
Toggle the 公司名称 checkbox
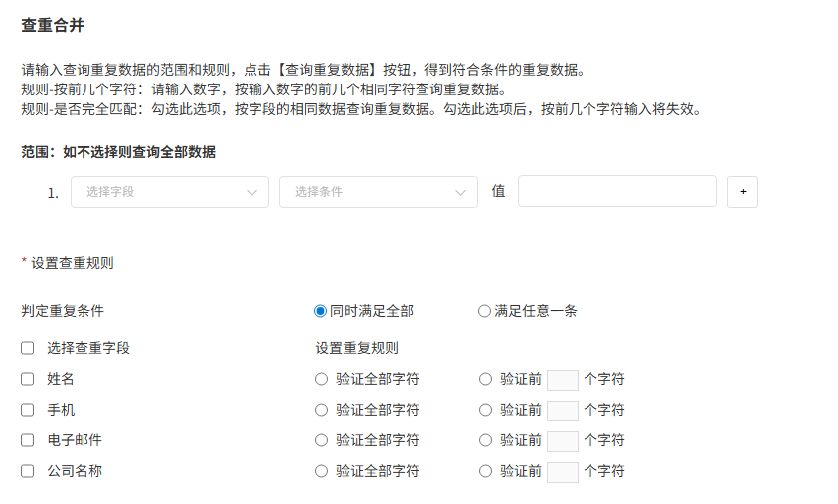coord(28,471)
